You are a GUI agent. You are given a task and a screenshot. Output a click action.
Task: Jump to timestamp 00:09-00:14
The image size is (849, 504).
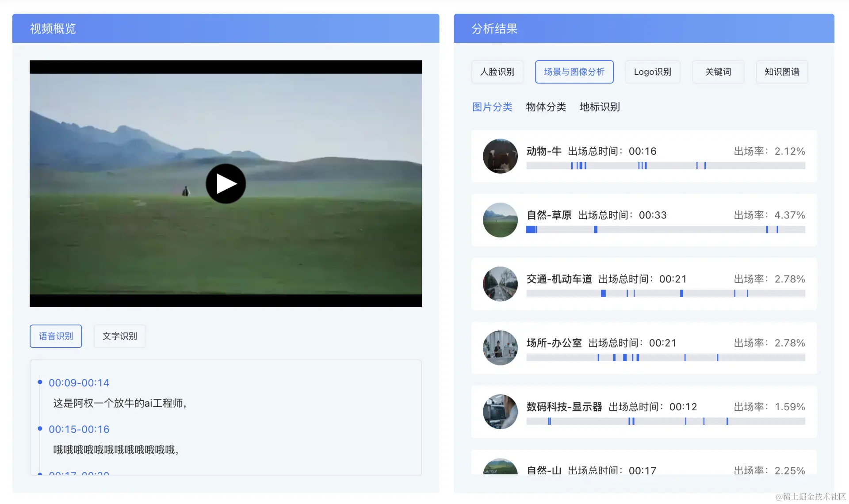79,382
